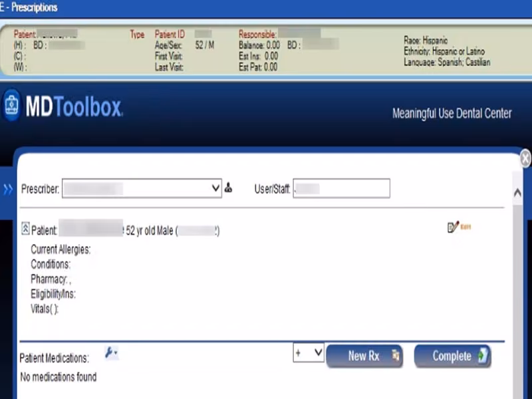This screenshot has height=399, width=532.
Task: Click the prescriber person icon beside dropdown
Action: click(x=228, y=188)
